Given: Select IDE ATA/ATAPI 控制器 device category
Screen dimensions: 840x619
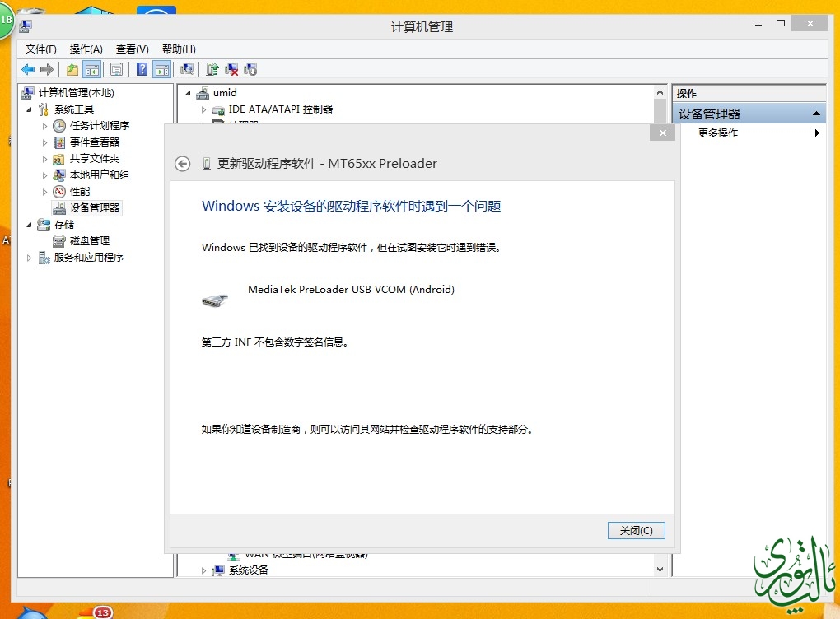Looking at the screenshot, I should click(x=280, y=109).
